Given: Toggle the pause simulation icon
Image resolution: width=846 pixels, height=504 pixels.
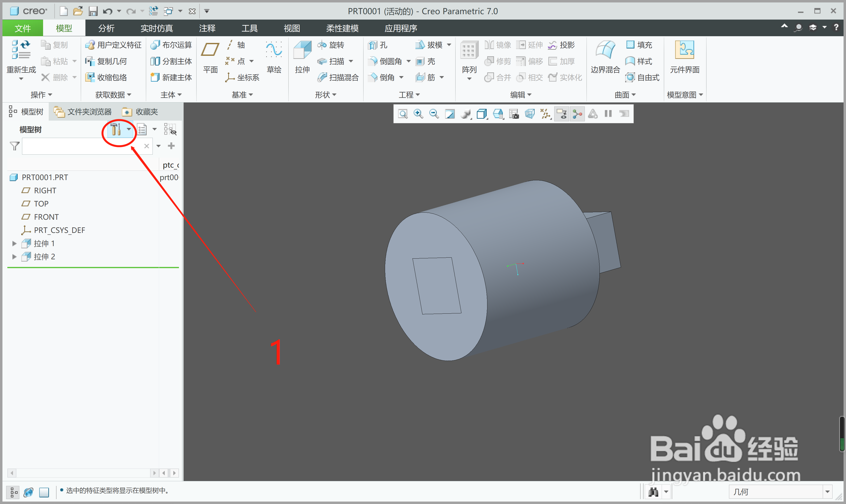Looking at the screenshot, I should (x=608, y=114).
